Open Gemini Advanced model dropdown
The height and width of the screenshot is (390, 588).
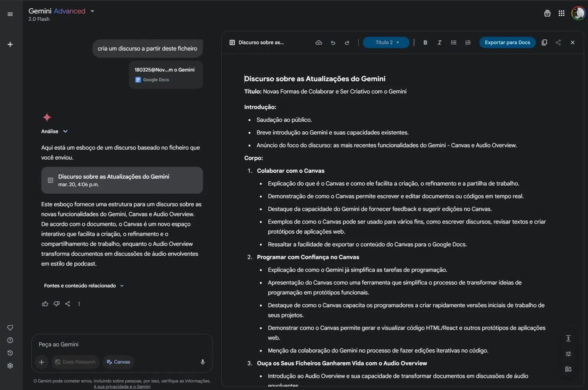pos(61,11)
